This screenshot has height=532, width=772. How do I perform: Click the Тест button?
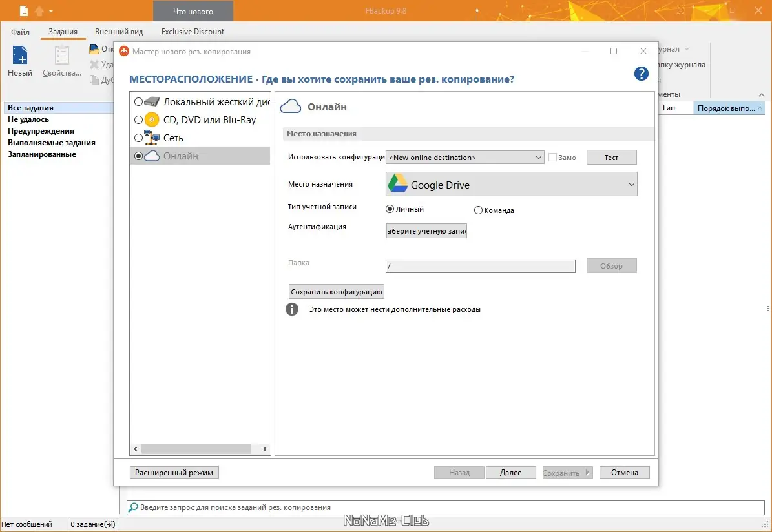612,158
